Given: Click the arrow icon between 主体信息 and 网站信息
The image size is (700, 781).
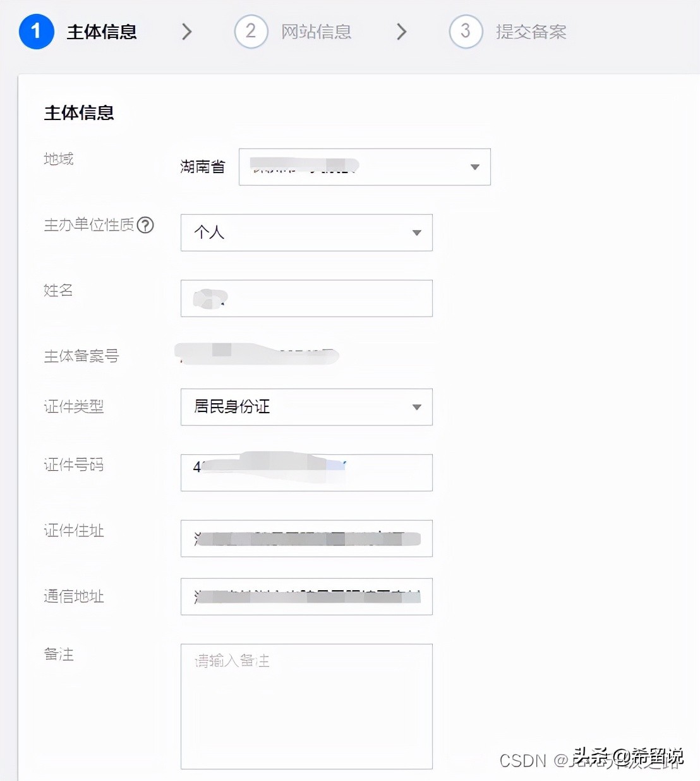Looking at the screenshot, I should [x=186, y=32].
